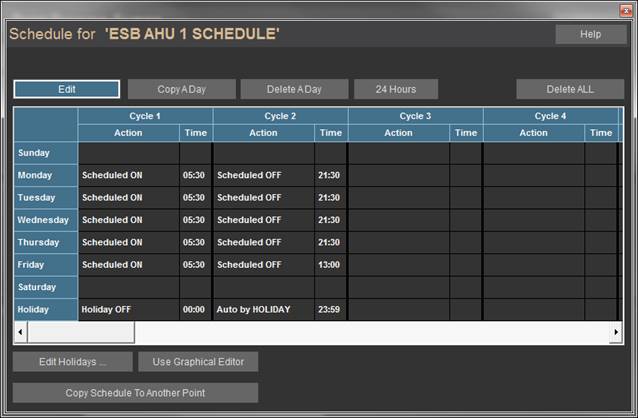Select the Sunday row header
This screenshot has height=418, width=638.
(x=46, y=153)
